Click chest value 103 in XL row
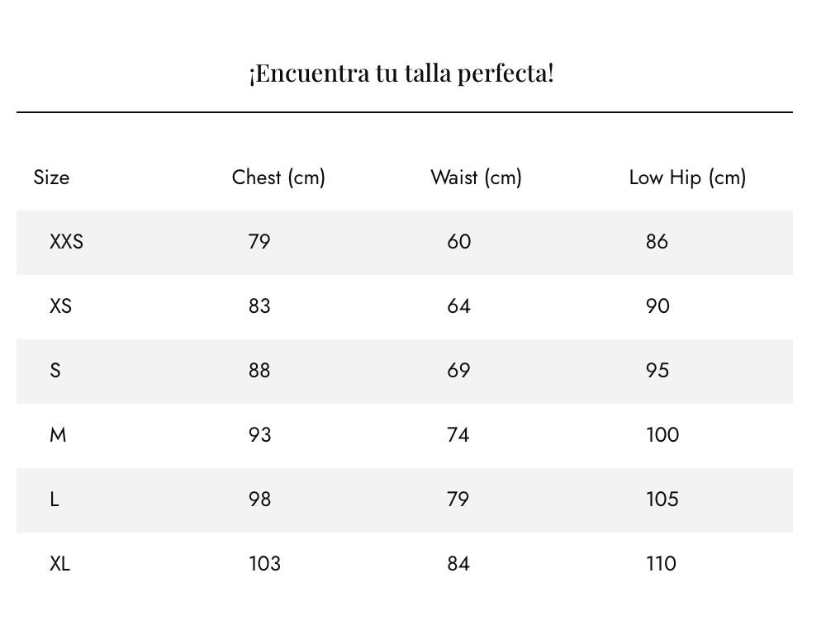 tap(264, 564)
